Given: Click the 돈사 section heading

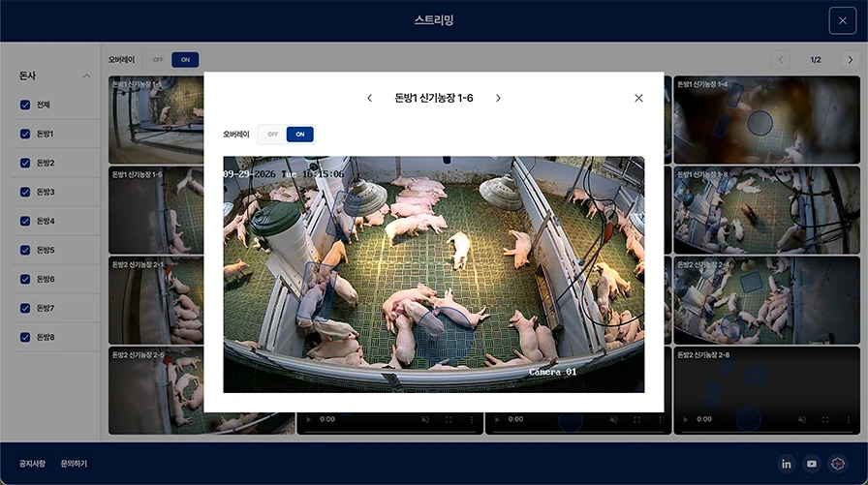Looking at the screenshot, I should click(27, 76).
